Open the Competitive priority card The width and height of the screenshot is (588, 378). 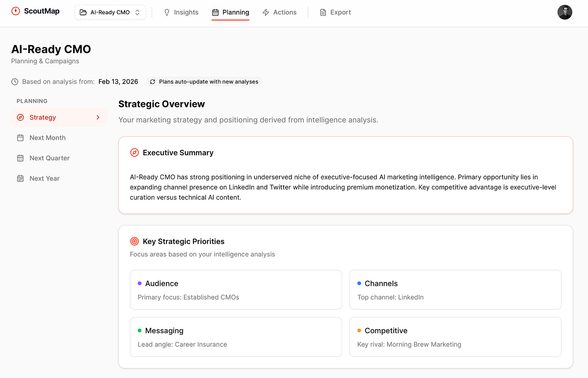(x=456, y=337)
